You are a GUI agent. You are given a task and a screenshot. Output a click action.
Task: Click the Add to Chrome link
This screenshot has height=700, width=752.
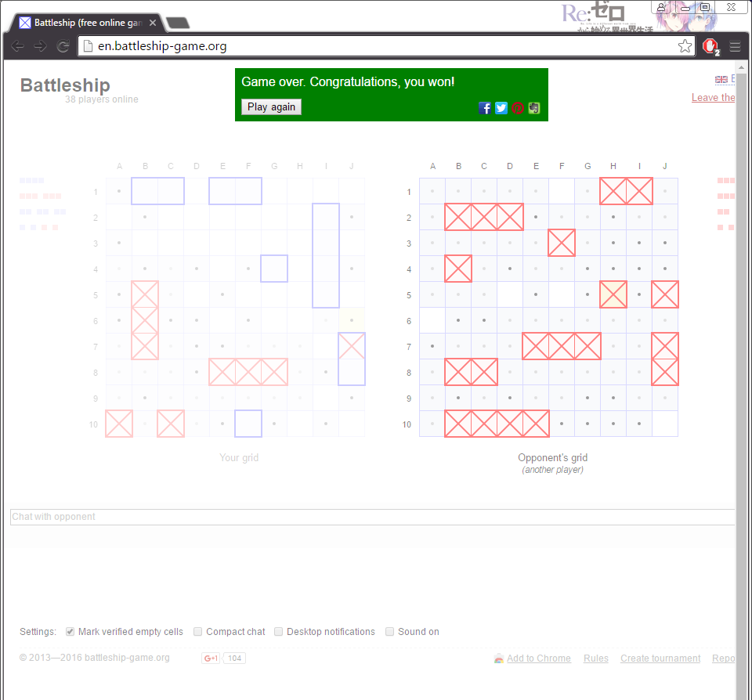(538, 659)
